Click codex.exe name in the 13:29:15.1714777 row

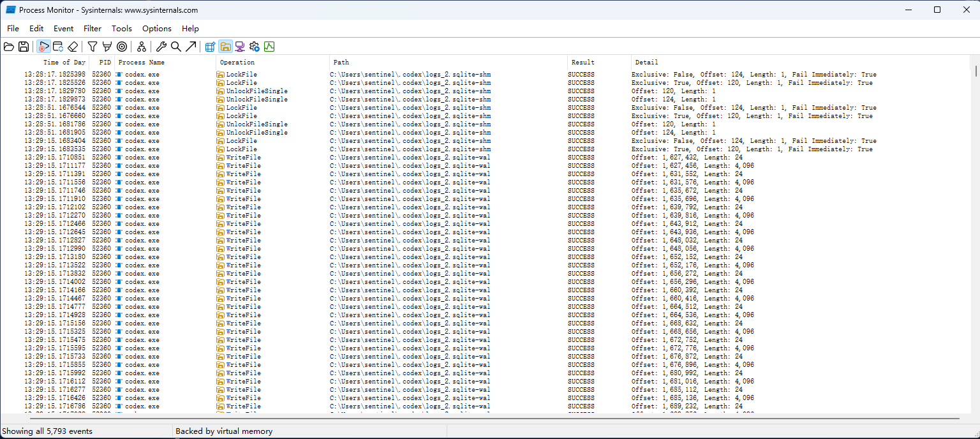coord(142,307)
